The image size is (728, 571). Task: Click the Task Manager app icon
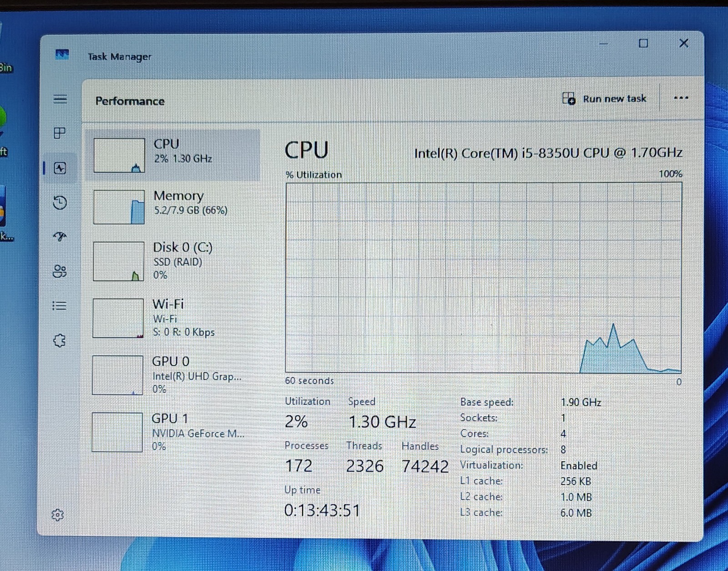pyautogui.click(x=62, y=55)
